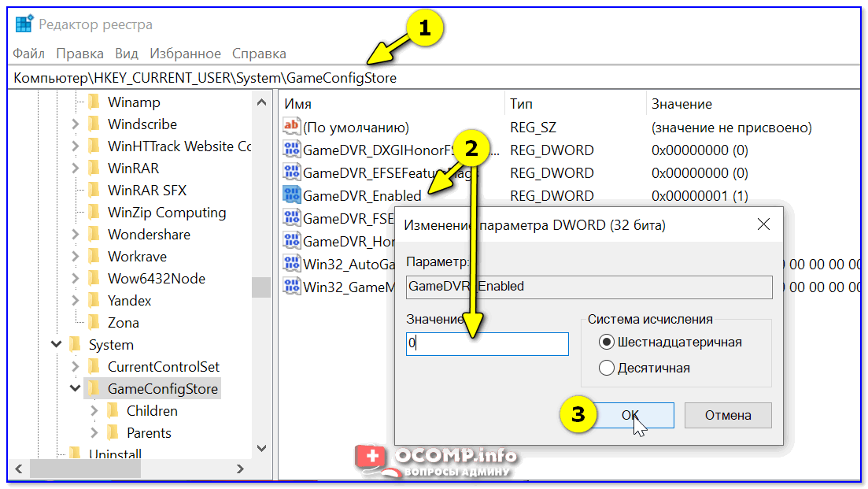Image resolution: width=868 pixels, height=489 pixels.
Task: Click the text (значение не присвоено)
Action: pos(732,128)
